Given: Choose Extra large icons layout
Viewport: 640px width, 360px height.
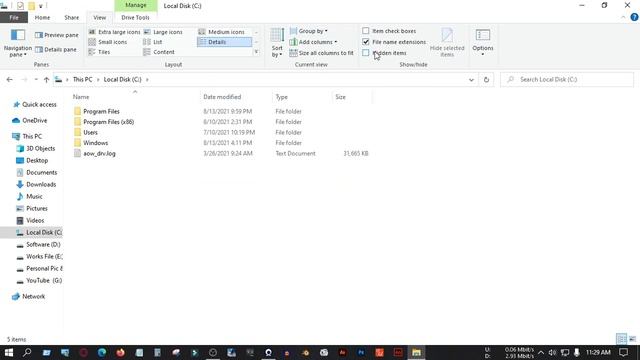Looking at the screenshot, I should 114,32.
